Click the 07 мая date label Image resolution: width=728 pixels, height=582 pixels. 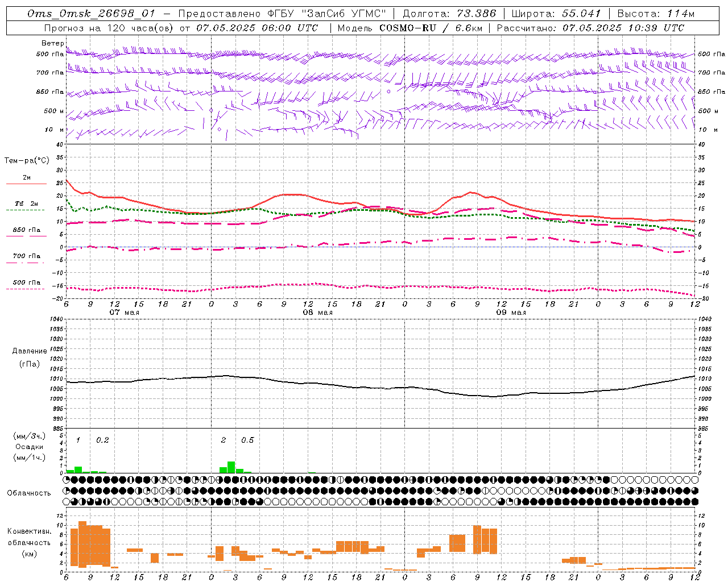[x=124, y=313]
